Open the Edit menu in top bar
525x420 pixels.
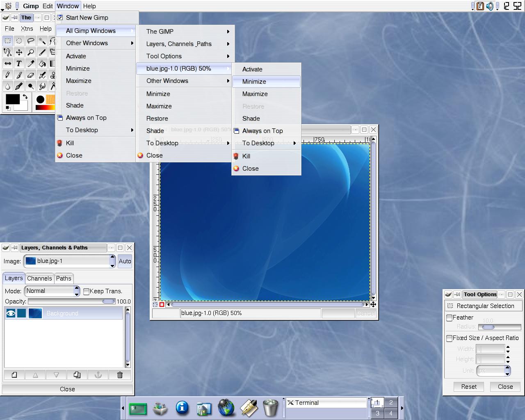(x=48, y=6)
